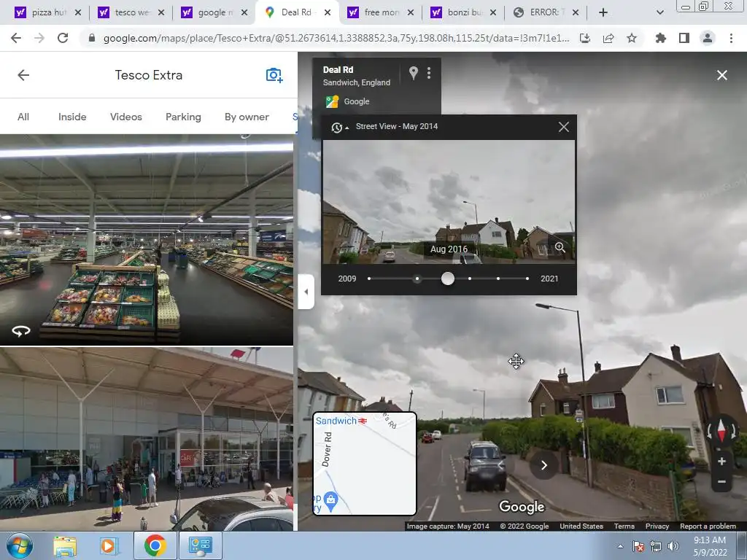Screen dimensions: 747x560
Task: Open the share page icon
Action: tap(608, 38)
